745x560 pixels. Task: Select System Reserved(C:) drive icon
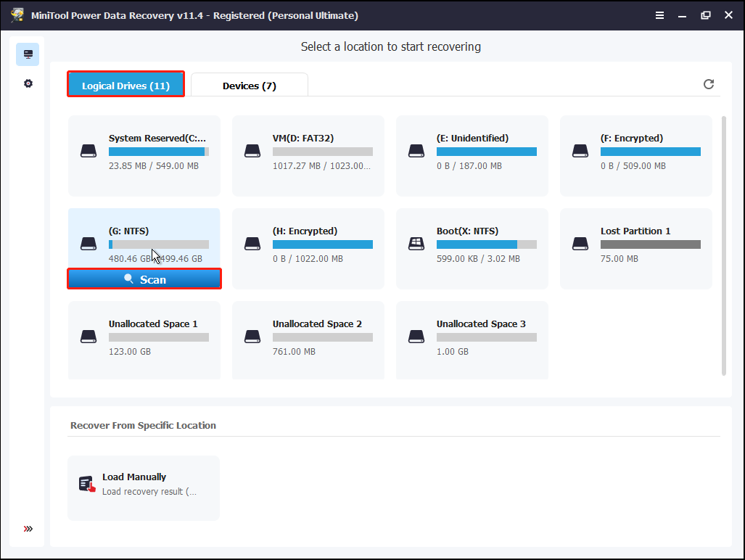(x=89, y=151)
